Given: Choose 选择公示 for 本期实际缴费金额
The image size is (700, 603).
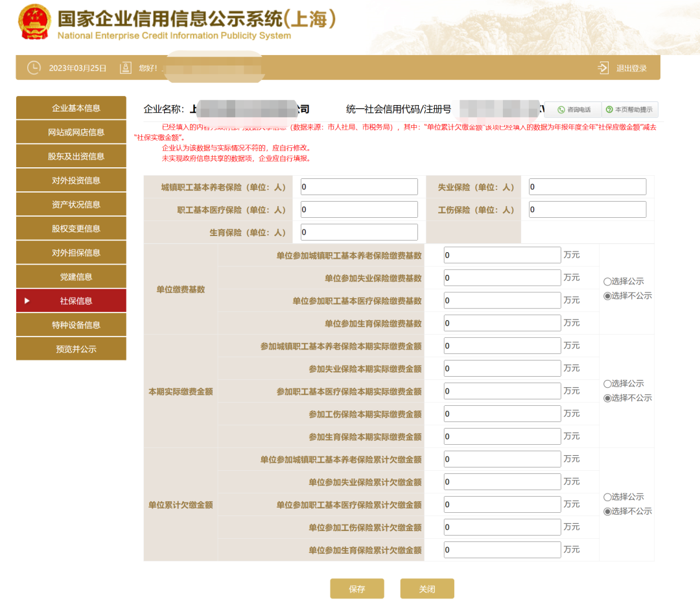Looking at the screenshot, I should [607, 384].
